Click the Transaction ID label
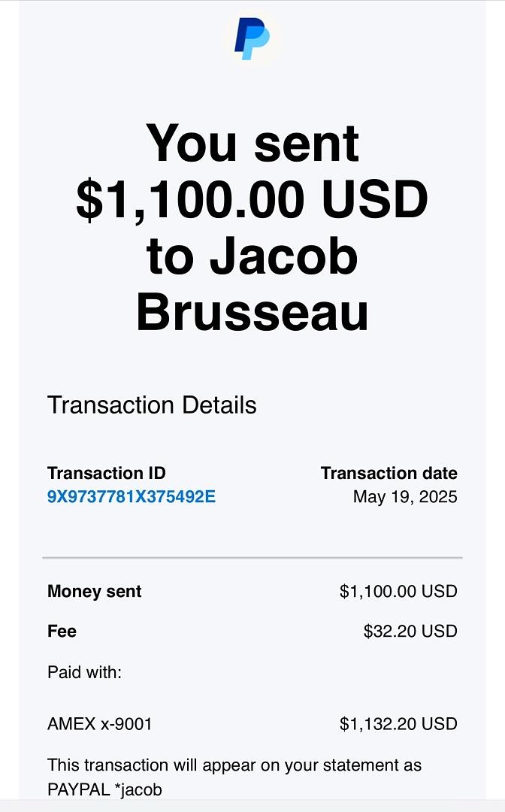Viewport: 505px width, 812px height. tap(107, 473)
